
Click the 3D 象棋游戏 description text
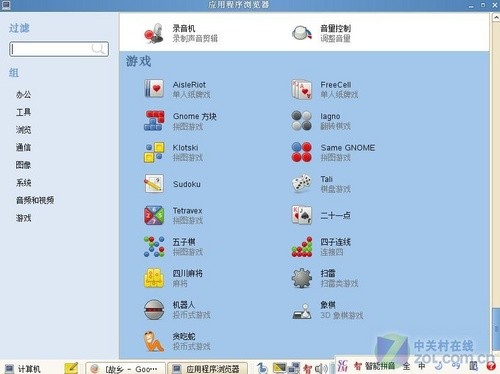click(342, 315)
